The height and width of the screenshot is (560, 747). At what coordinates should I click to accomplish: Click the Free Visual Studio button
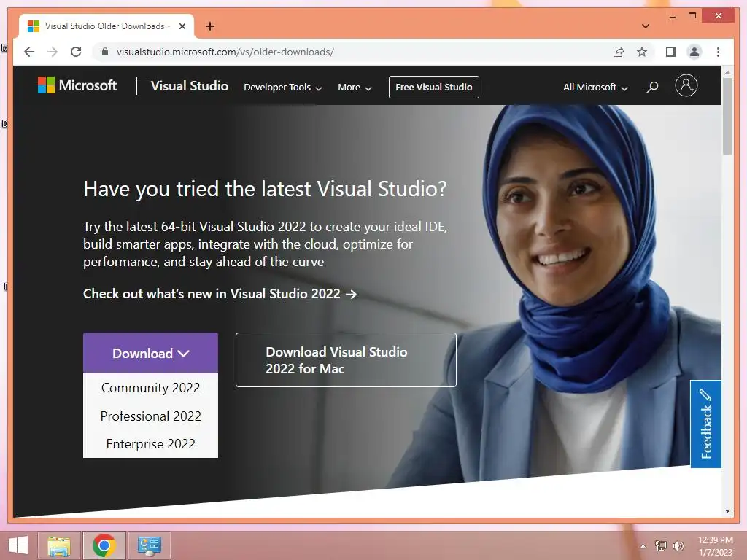point(433,87)
